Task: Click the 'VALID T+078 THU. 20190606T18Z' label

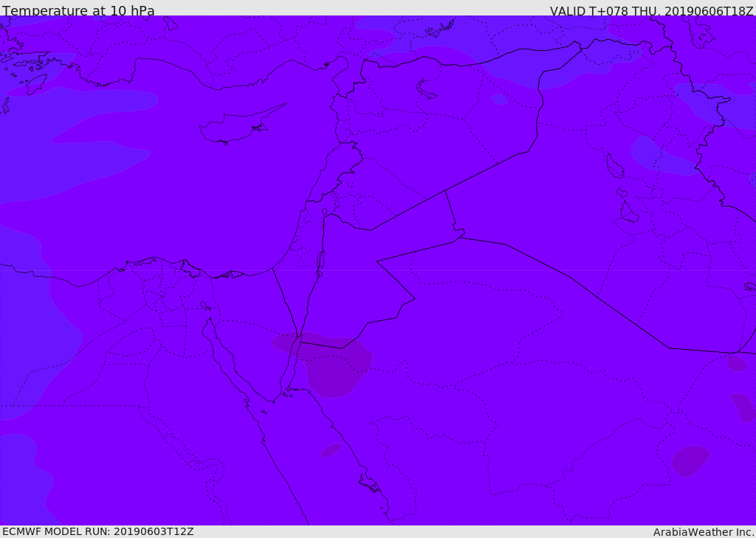Action: pos(651,10)
